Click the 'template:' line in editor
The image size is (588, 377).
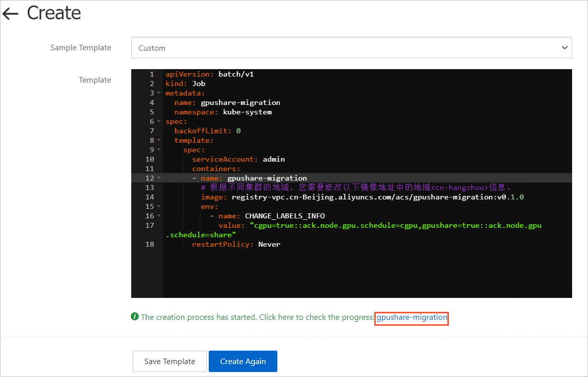(x=194, y=140)
